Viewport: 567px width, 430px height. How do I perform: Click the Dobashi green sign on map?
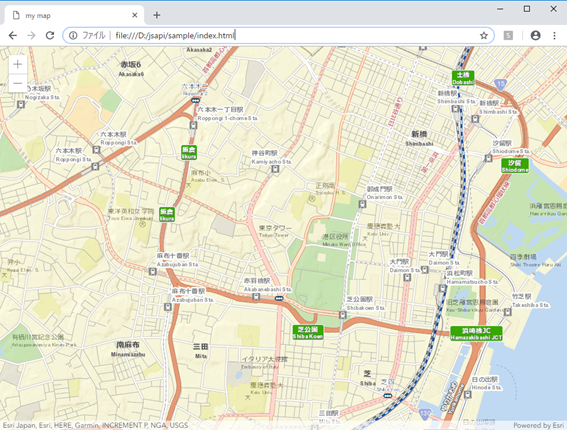tap(463, 78)
